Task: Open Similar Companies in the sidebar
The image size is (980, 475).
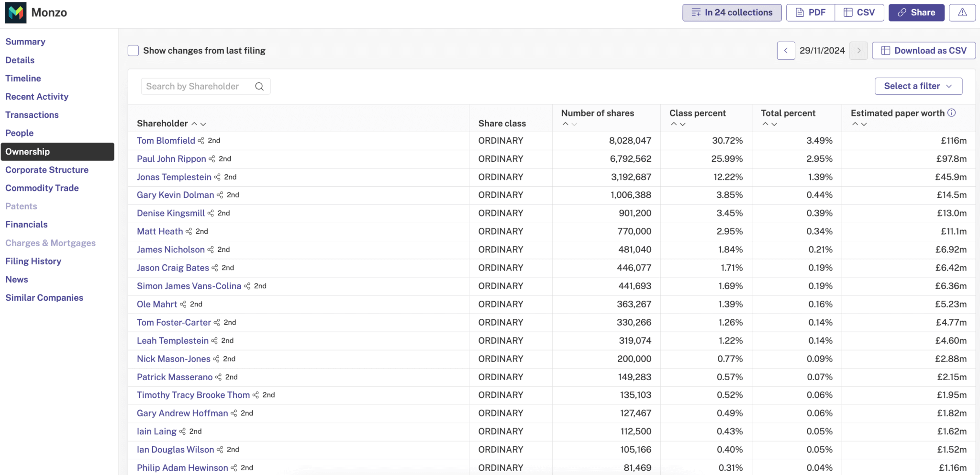Action: tap(45, 298)
